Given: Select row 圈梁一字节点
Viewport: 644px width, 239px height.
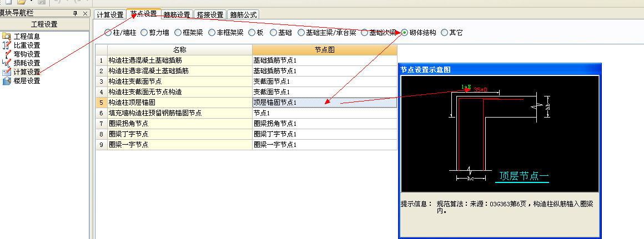Looking at the screenshot, I should click(180, 145).
